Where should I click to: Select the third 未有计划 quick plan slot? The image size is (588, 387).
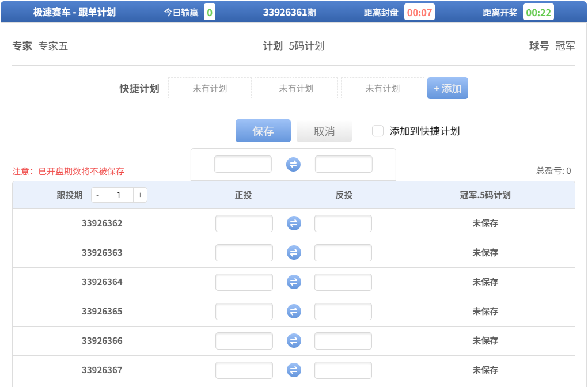click(382, 88)
